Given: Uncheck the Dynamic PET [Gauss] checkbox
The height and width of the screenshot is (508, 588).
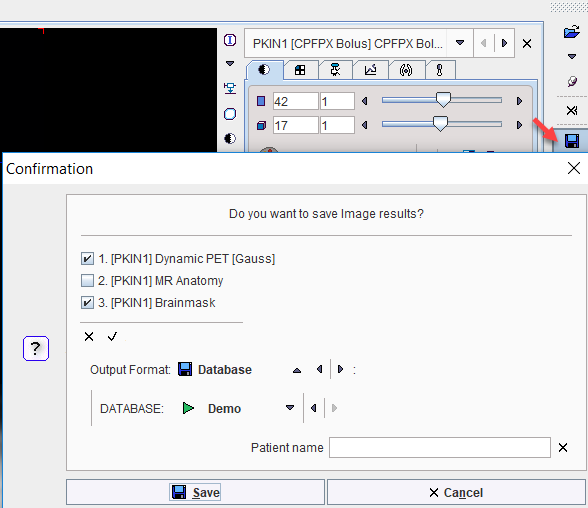Looking at the screenshot, I should [x=87, y=259].
